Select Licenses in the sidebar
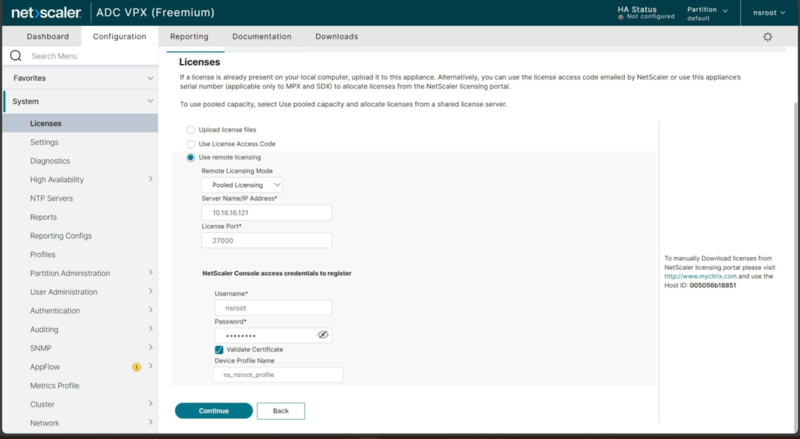800x439 pixels. click(x=80, y=124)
